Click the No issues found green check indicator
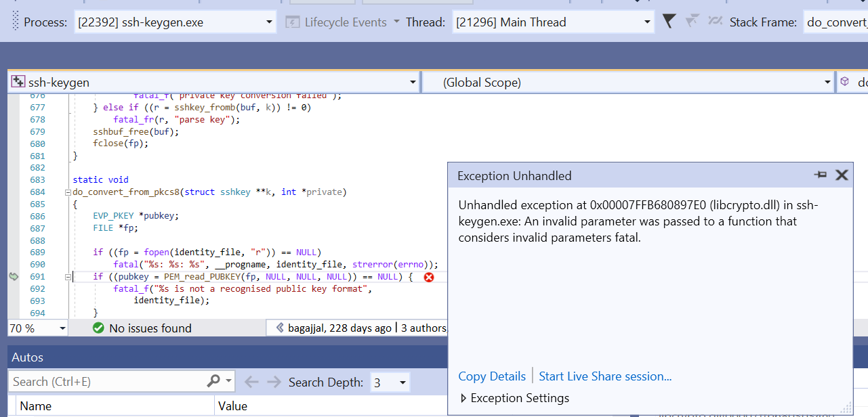Screen dimensions: 868x417 [142, 328]
